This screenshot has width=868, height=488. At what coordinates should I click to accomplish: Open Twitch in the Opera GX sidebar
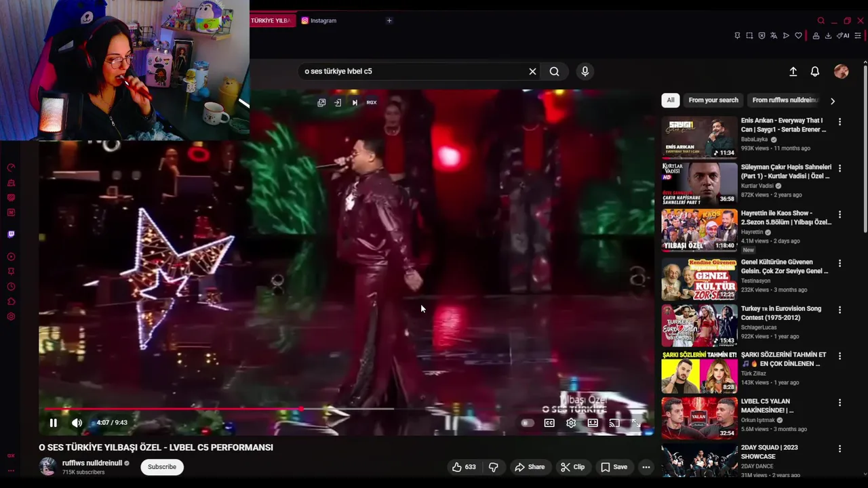[11, 235]
